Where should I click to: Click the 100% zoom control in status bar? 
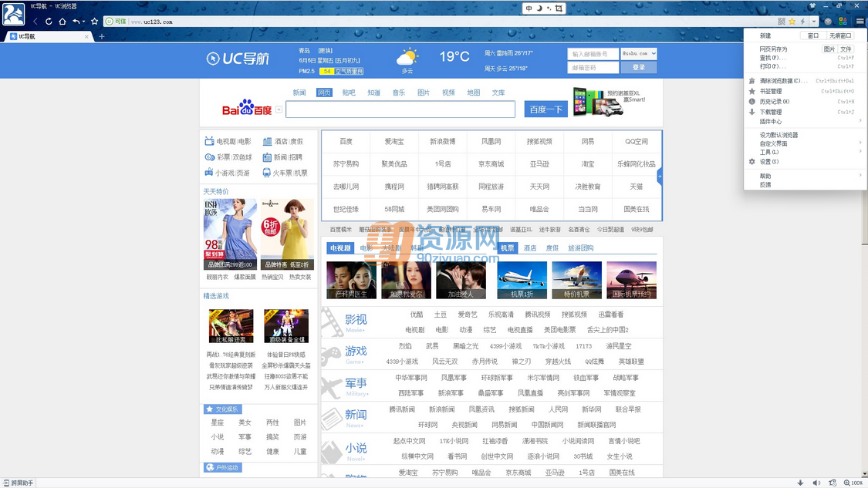coord(853,483)
